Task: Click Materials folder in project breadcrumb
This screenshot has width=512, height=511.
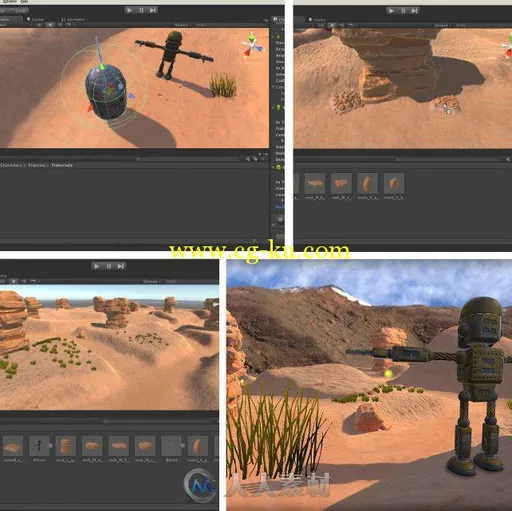Action: tap(62, 165)
